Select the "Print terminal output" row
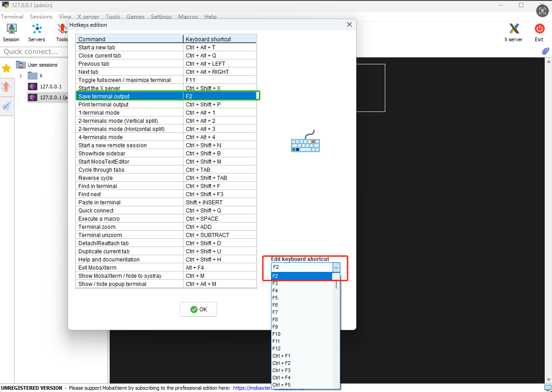This screenshot has height=392, width=552. point(166,104)
